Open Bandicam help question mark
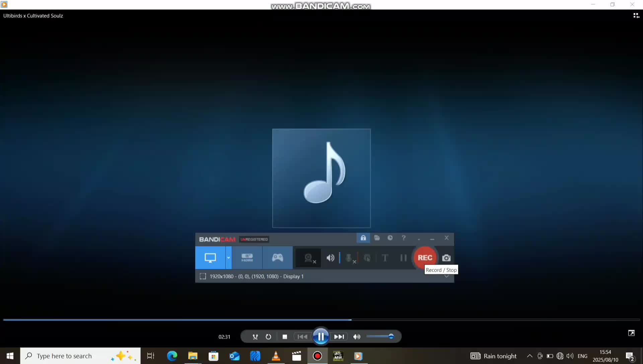 coord(404,238)
